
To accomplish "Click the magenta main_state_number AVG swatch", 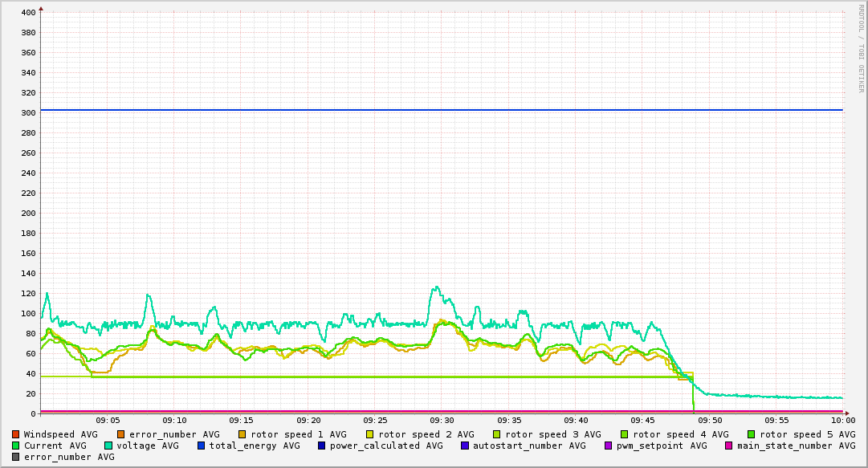I will [x=729, y=446].
